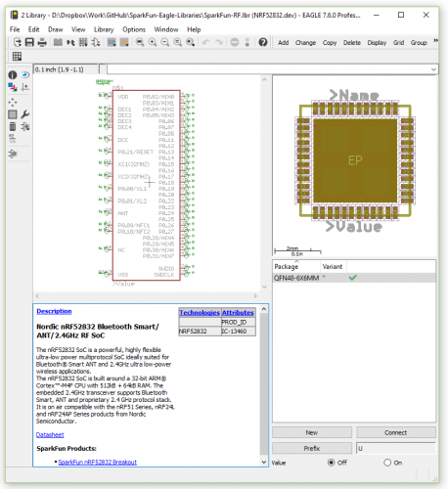Save the library with the floppy icon
The image size is (448, 489).
[29, 42]
